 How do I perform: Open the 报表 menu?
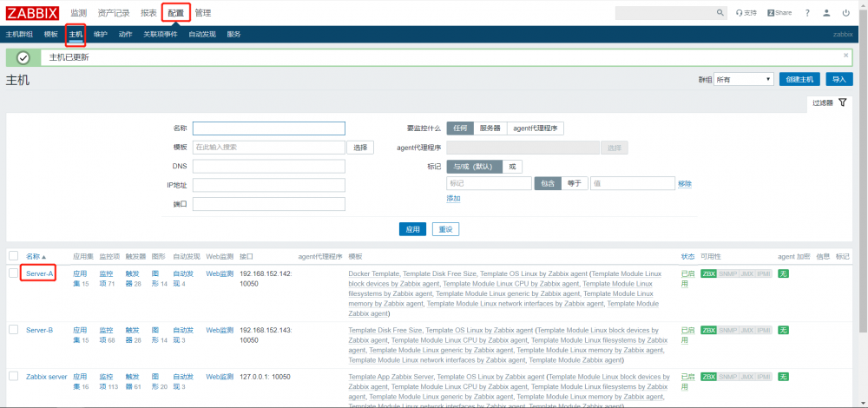pyautogui.click(x=149, y=13)
